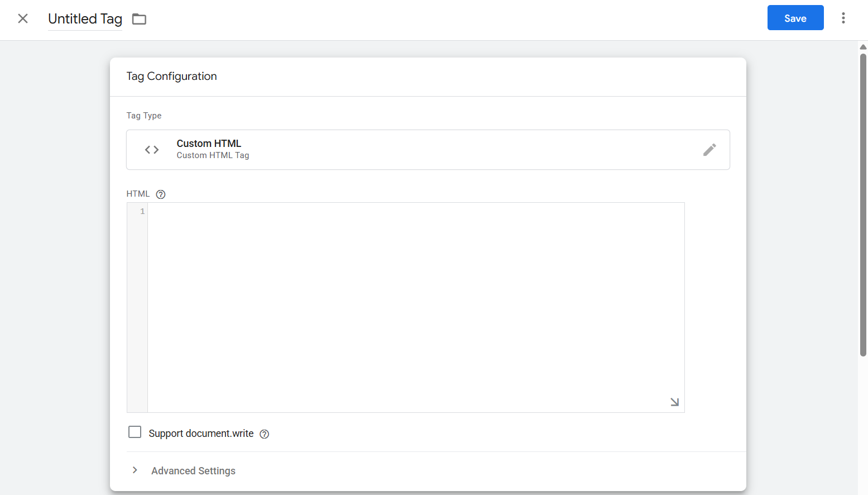Edit tag type using pencil icon
The height and width of the screenshot is (495, 868).
click(x=709, y=150)
